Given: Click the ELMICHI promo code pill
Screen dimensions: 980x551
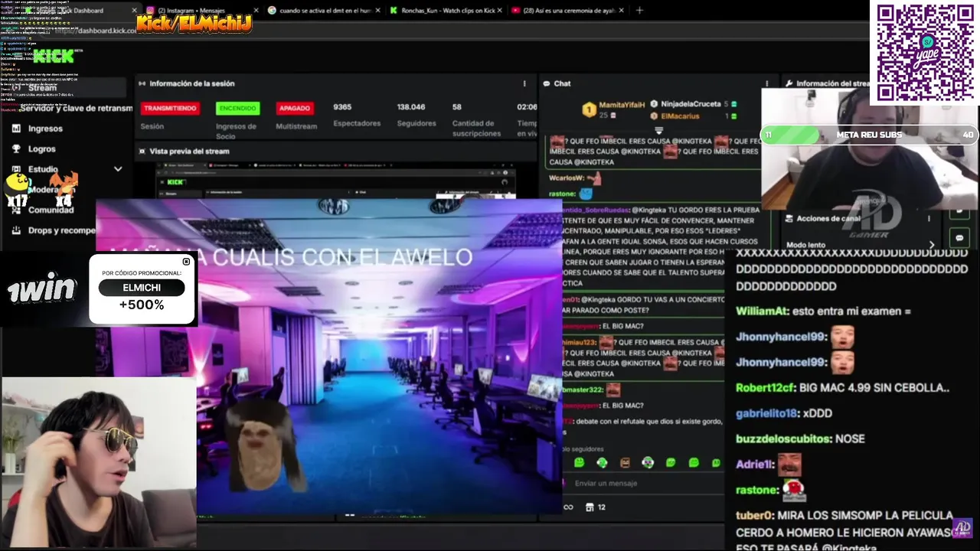Looking at the screenshot, I should click(x=142, y=288).
